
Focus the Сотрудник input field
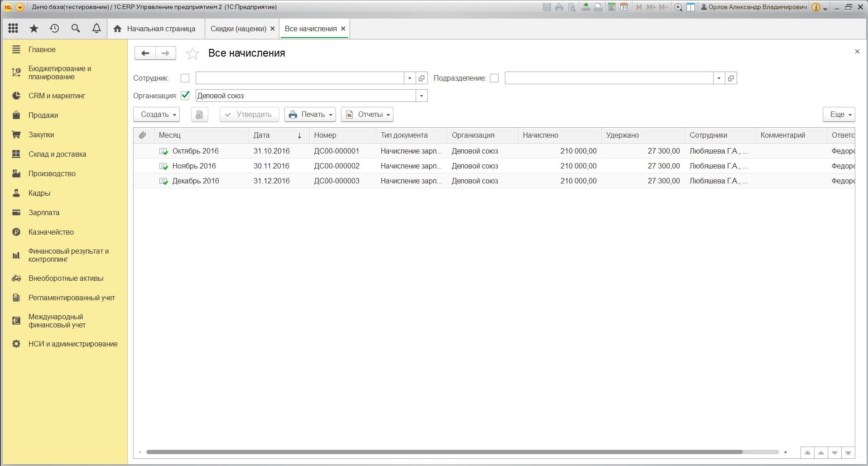coord(300,78)
